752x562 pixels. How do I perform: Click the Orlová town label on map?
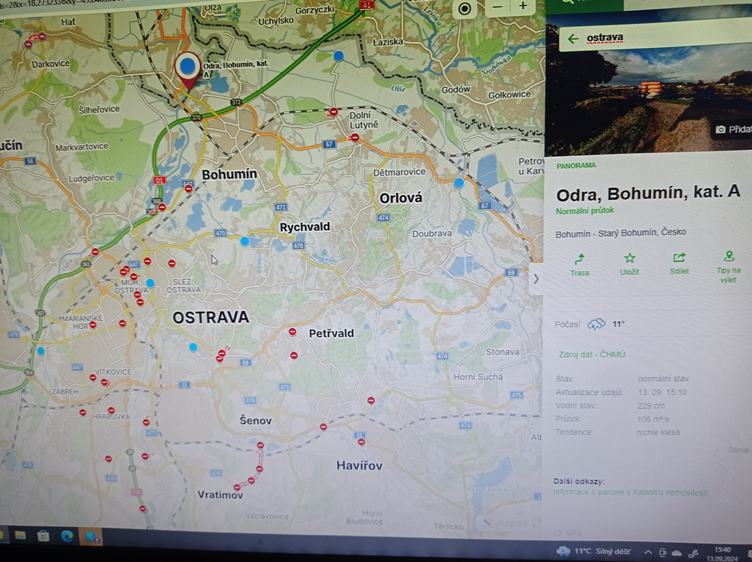pos(400,198)
